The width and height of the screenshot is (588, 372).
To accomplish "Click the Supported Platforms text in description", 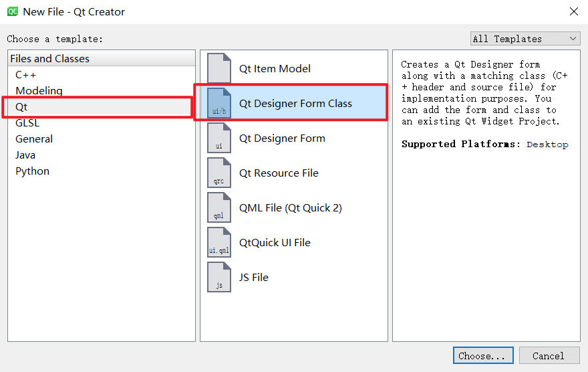I will click(461, 144).
